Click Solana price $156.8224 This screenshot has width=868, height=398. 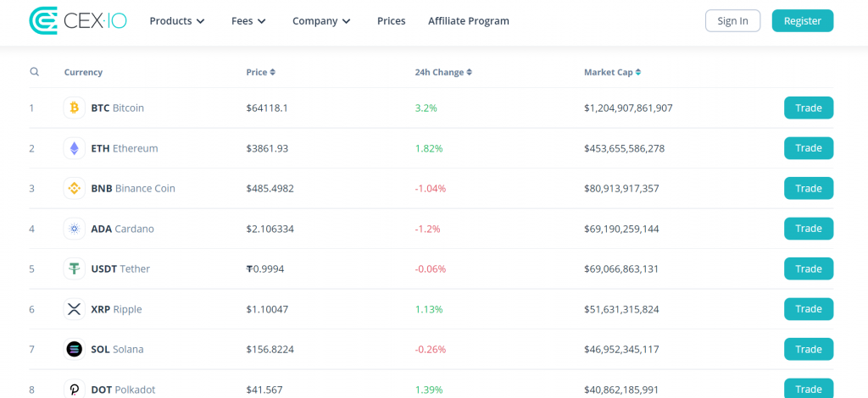click(270, 350)
